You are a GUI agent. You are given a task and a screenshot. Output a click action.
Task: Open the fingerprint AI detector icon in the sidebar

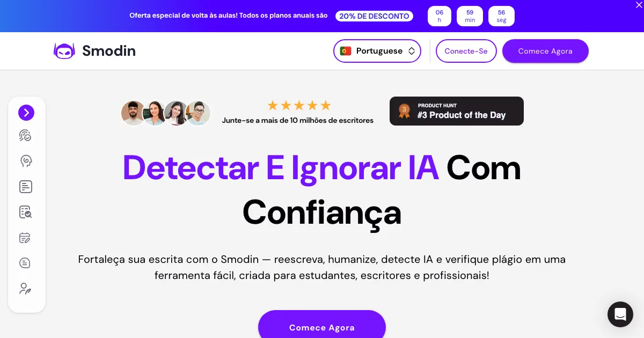pos(25,136)
